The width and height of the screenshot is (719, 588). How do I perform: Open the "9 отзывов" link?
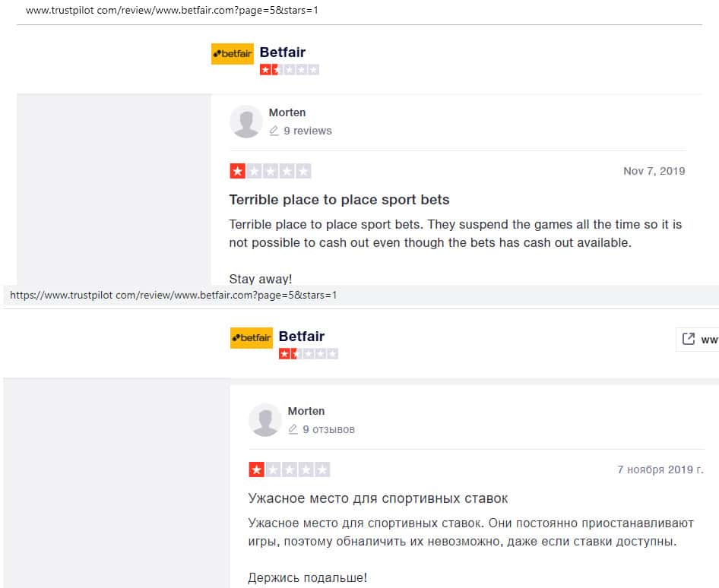click(329, 429)
